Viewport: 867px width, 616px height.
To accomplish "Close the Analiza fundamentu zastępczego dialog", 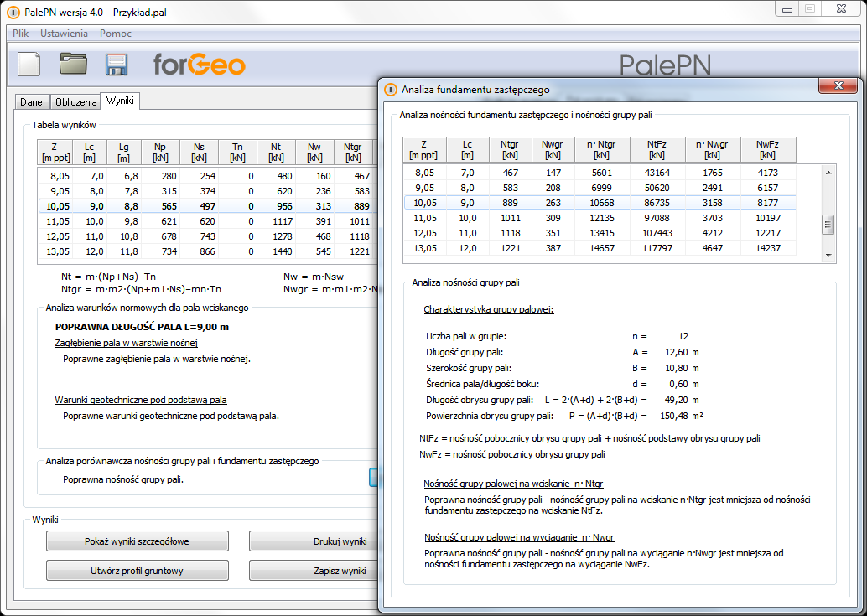I will coord(837,86).
